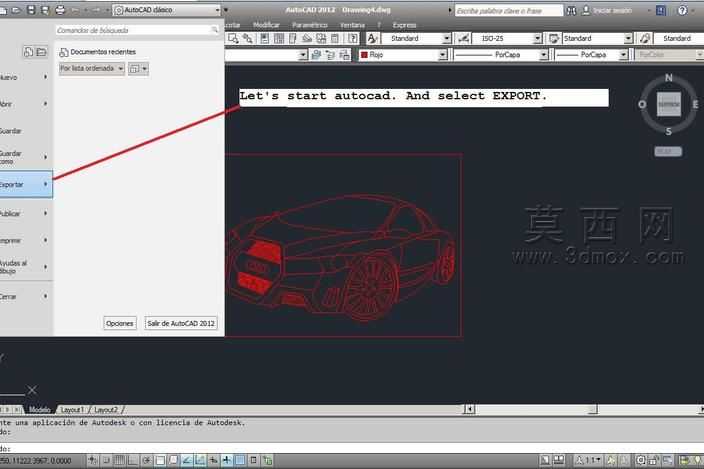This screenshot has height=469, width=704.
Task: Show recent documents icon in application menu
Action: tap(28, 52)
